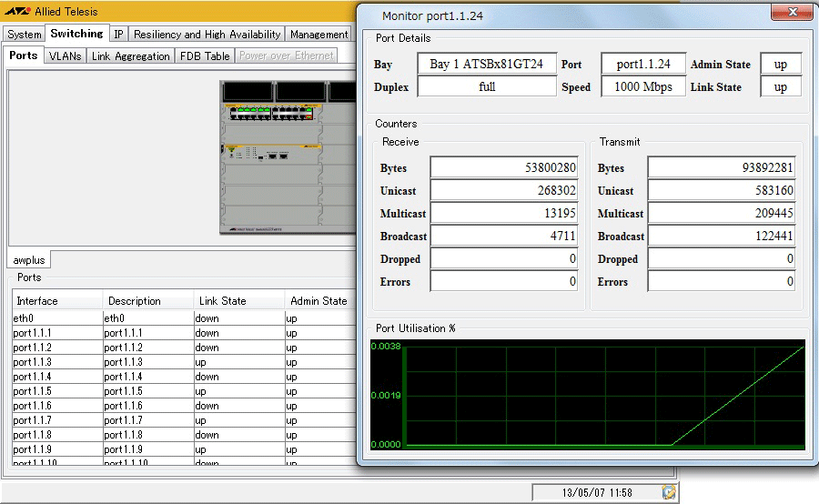Image resolution: width=819 pixels, height=504 pixels.
Task: Select the awplus device tab
Action: pyautogui.click(x=29, y=260)
